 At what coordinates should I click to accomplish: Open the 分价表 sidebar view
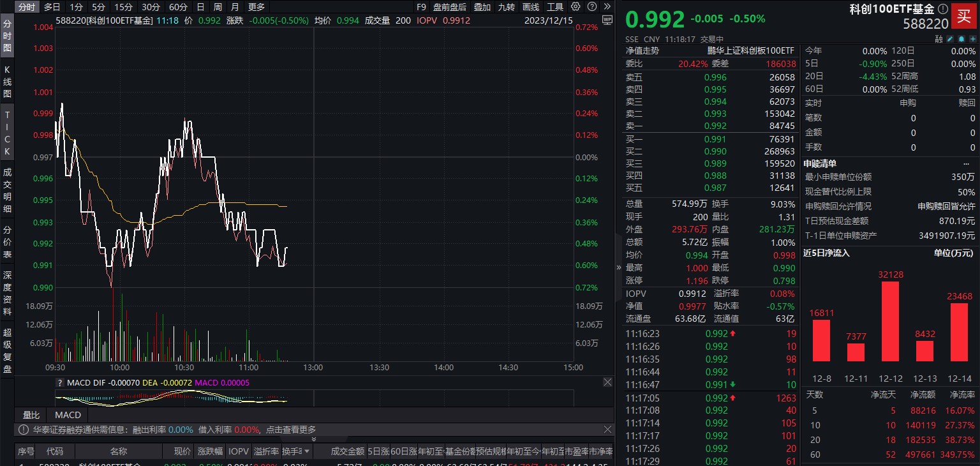7,242
